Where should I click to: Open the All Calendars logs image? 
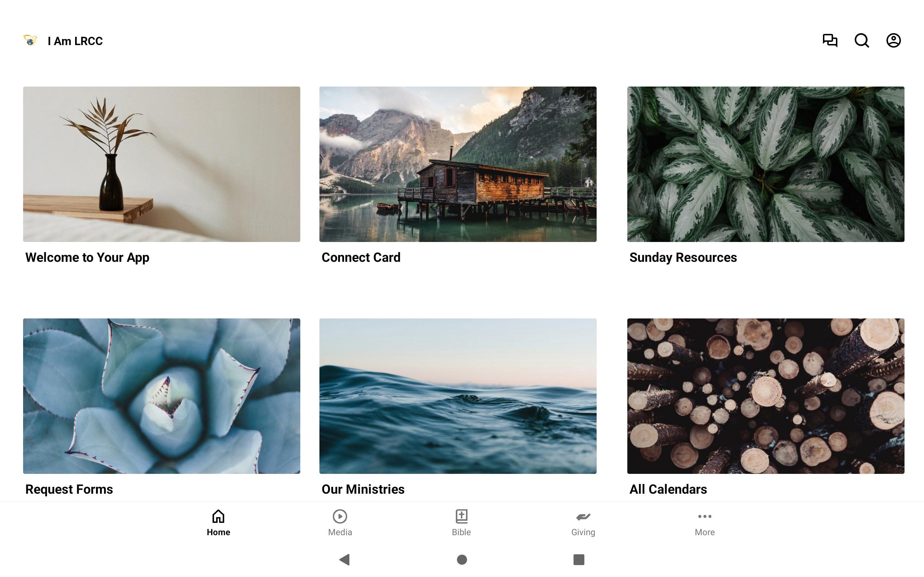pyautogui.click(x=766, y=396)
